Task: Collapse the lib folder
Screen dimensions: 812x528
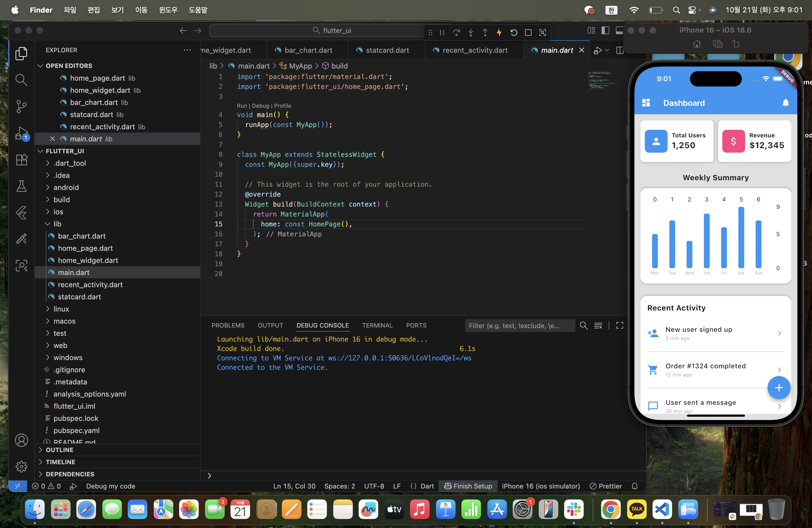Action: tap(57, 224)
